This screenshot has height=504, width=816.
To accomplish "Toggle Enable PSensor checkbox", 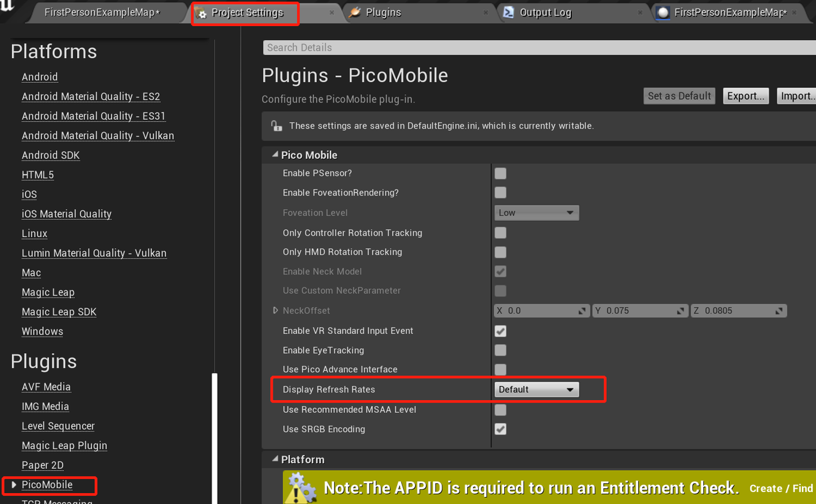I will point(500,173).
